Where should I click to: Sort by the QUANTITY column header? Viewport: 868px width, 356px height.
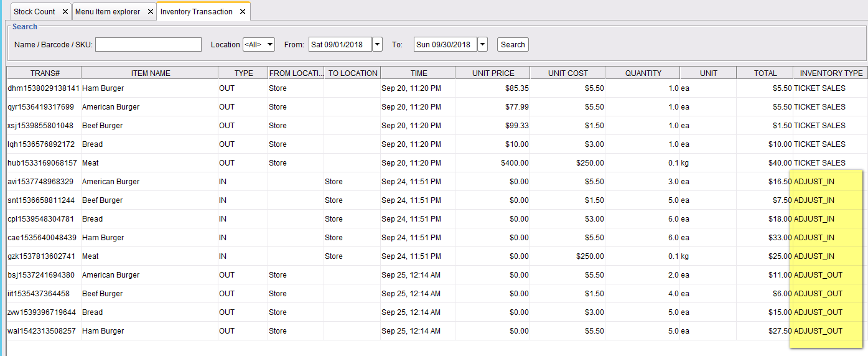point(643,73)
